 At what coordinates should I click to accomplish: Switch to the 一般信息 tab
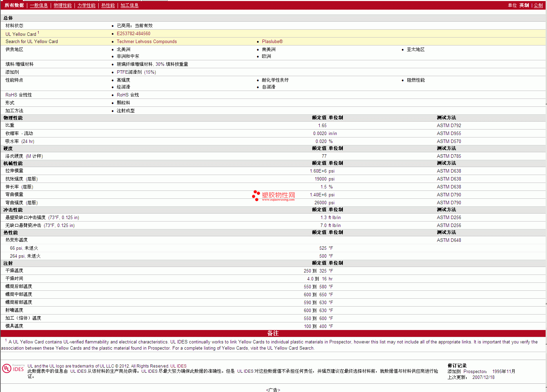click(x=39, y=6)
